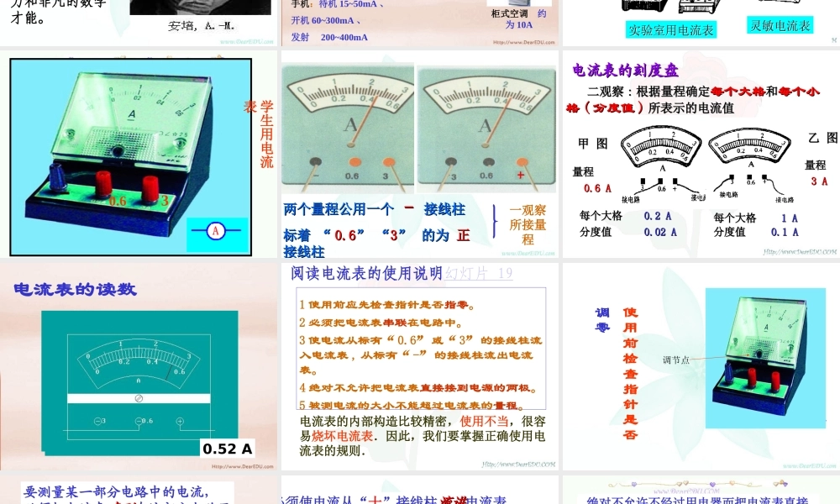Click rule 4 绝对不允许把电流表直接接到电源
The width and height of the screenshot is (840, 504).
tap(417, 387)
